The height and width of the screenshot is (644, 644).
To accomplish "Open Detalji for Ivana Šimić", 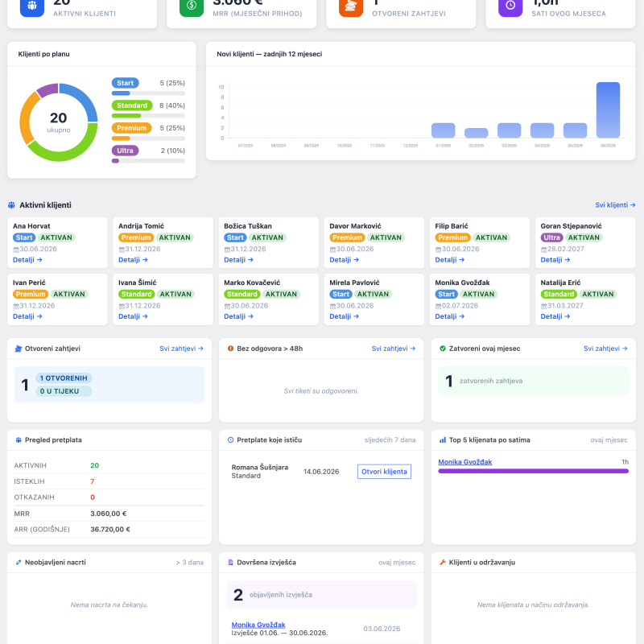I will (x=133, y=316).
